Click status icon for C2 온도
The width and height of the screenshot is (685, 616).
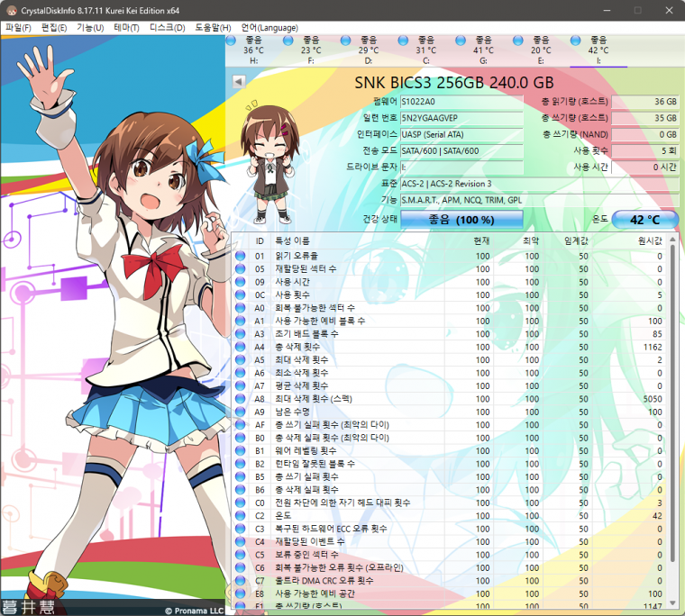(241, 516)
